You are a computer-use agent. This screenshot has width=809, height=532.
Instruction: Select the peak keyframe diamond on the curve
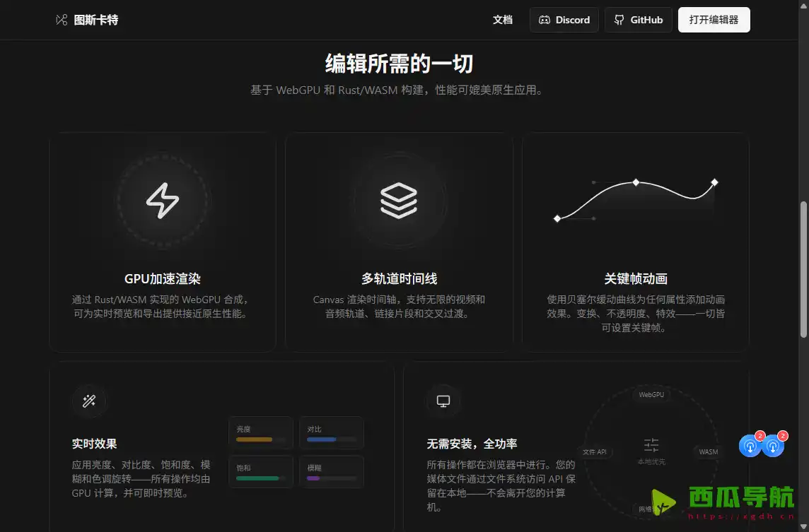point(636,182)
